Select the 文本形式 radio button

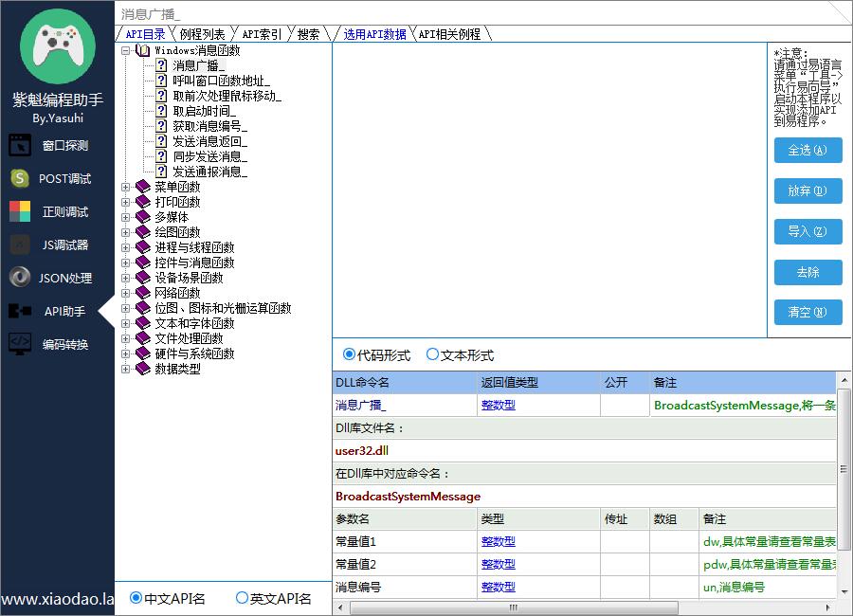point(432,354)
